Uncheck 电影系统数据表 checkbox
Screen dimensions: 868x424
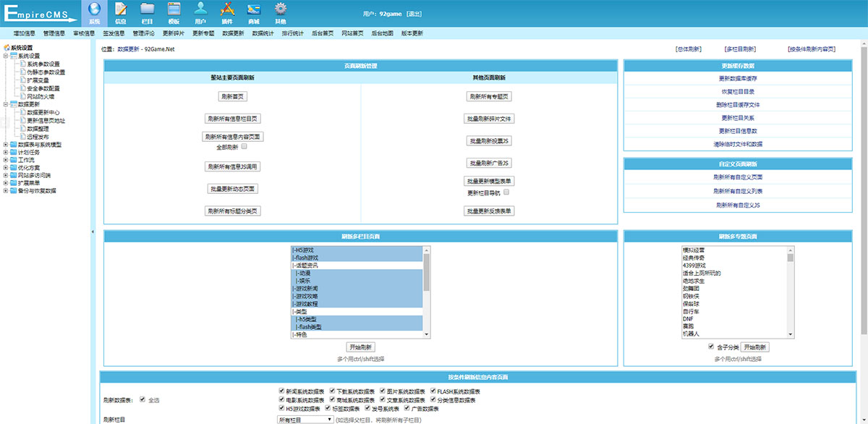coord(281,399)
